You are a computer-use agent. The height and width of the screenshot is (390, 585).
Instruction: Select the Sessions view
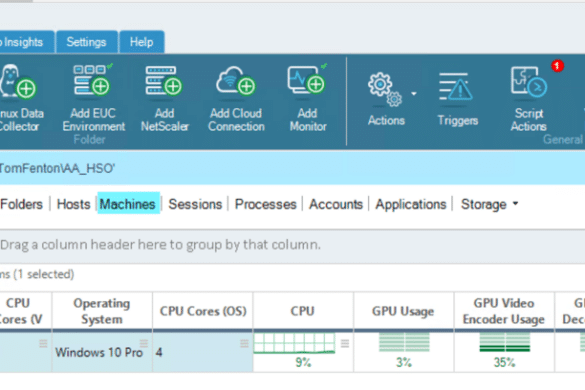(x=195, y=204)
